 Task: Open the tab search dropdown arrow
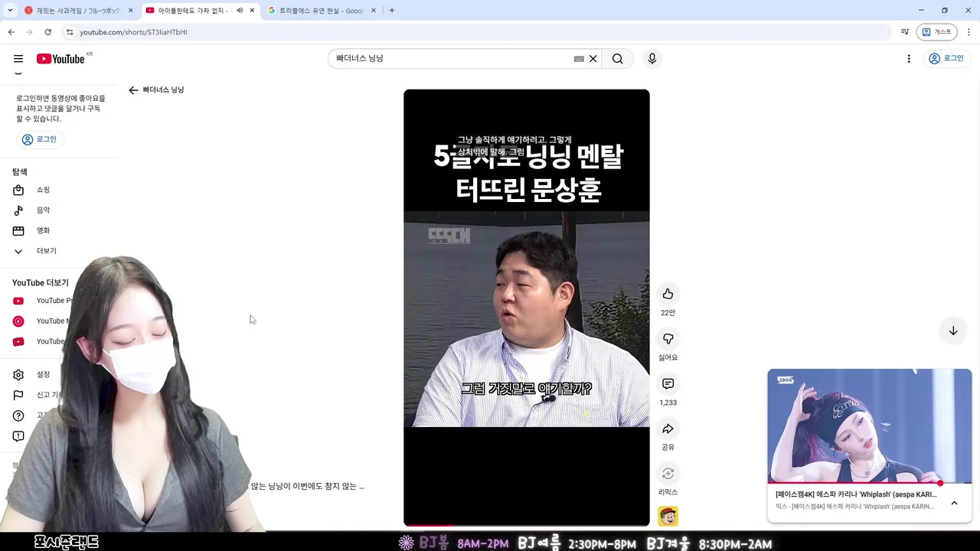(10, 11)
